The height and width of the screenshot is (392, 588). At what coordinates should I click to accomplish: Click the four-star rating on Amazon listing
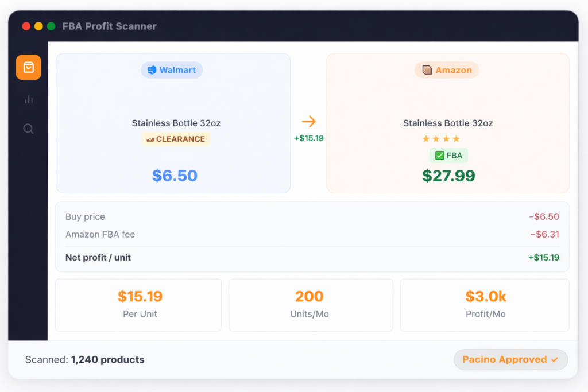440,139
